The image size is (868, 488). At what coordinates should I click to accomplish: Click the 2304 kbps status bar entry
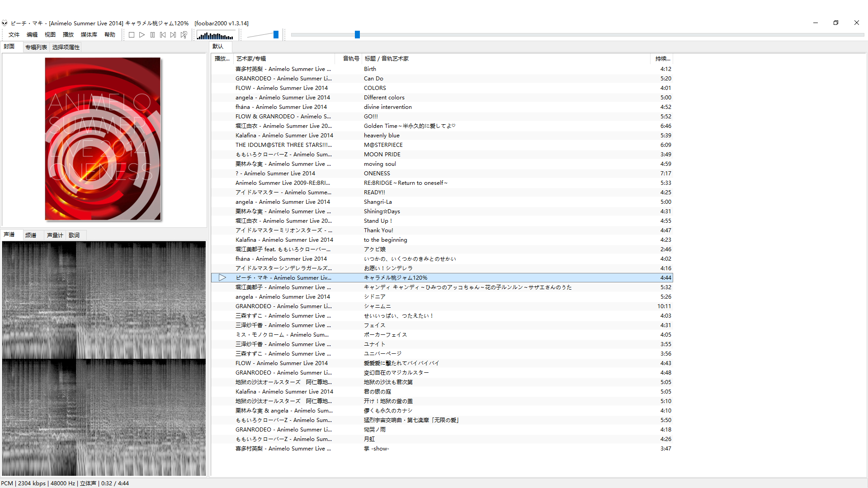[x=32, y=483]
